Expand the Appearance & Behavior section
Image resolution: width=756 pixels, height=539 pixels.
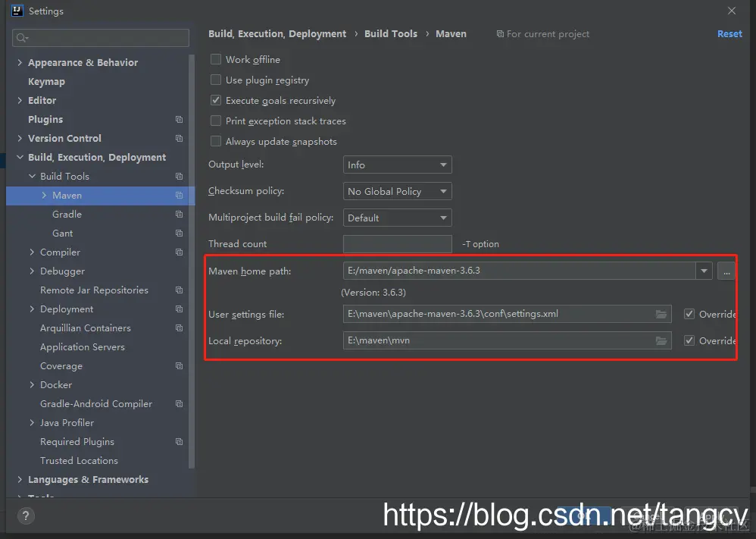pos(20,62)
